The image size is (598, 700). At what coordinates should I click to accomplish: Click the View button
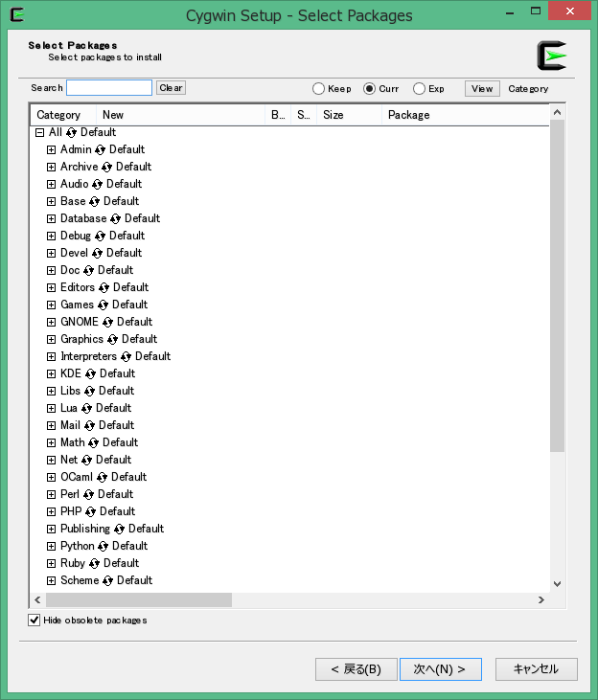coord(482,89)
